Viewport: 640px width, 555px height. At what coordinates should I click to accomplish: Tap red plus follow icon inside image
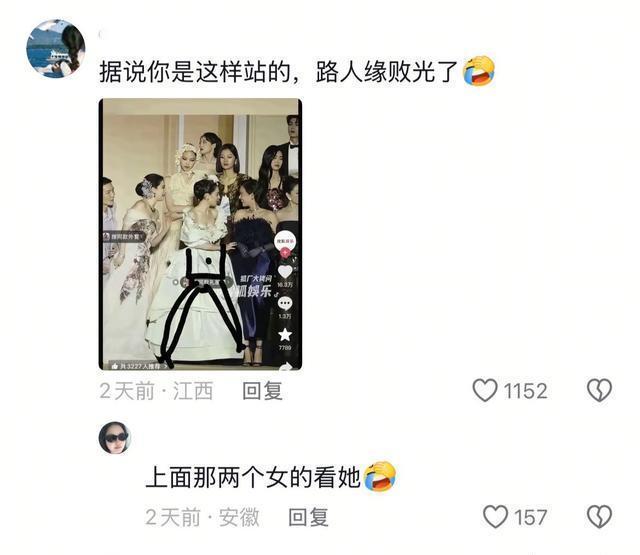[x=285, y=253]
